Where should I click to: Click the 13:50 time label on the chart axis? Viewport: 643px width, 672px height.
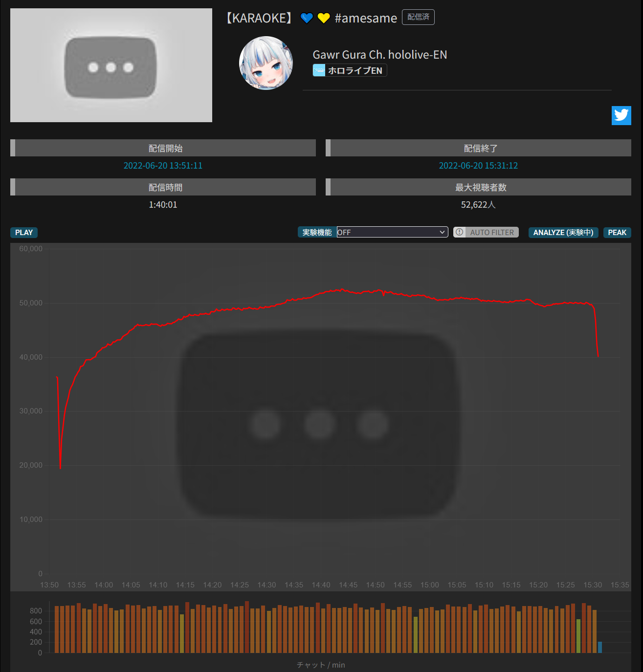point(49,585)
